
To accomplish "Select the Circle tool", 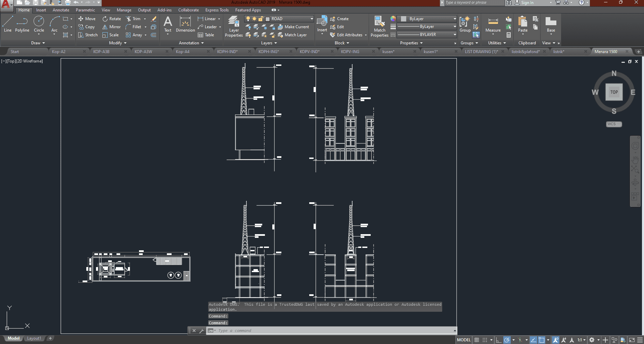I will (39, 24).
